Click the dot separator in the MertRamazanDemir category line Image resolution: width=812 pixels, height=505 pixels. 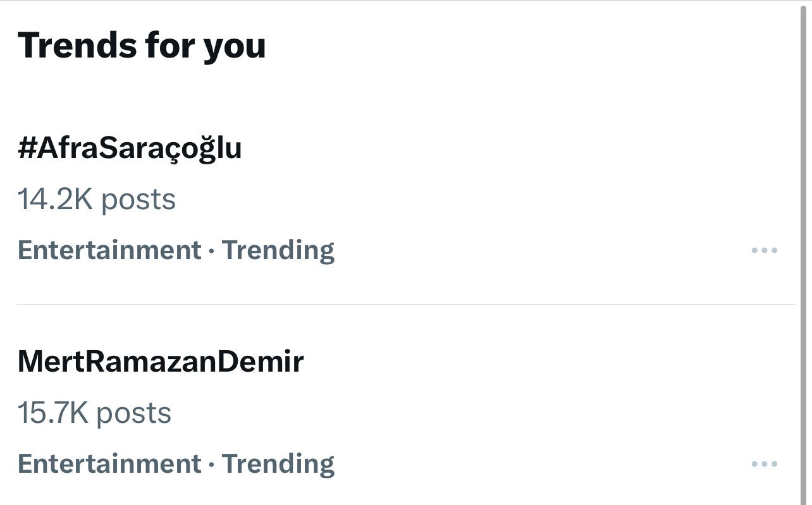pyautogui.click(x=211, y=465)
